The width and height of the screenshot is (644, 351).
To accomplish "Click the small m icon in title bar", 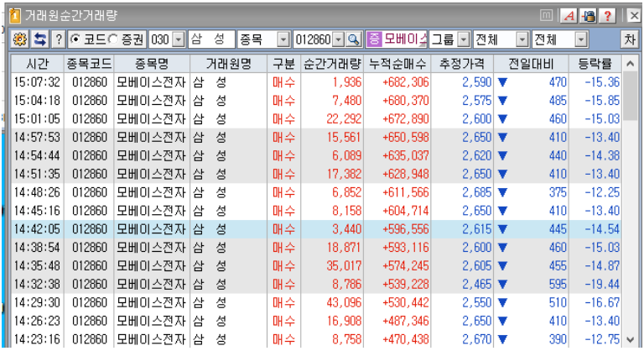I will tap(546, 16).
